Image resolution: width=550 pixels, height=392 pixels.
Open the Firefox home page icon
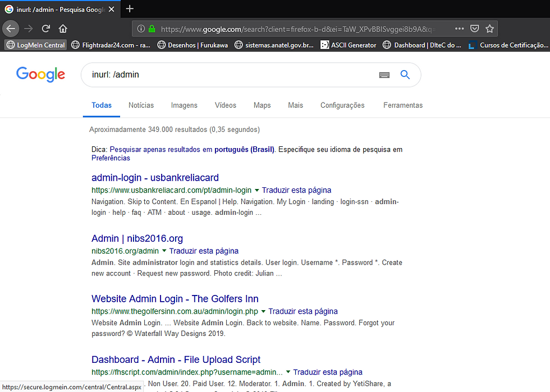click(x=63, y=29)
